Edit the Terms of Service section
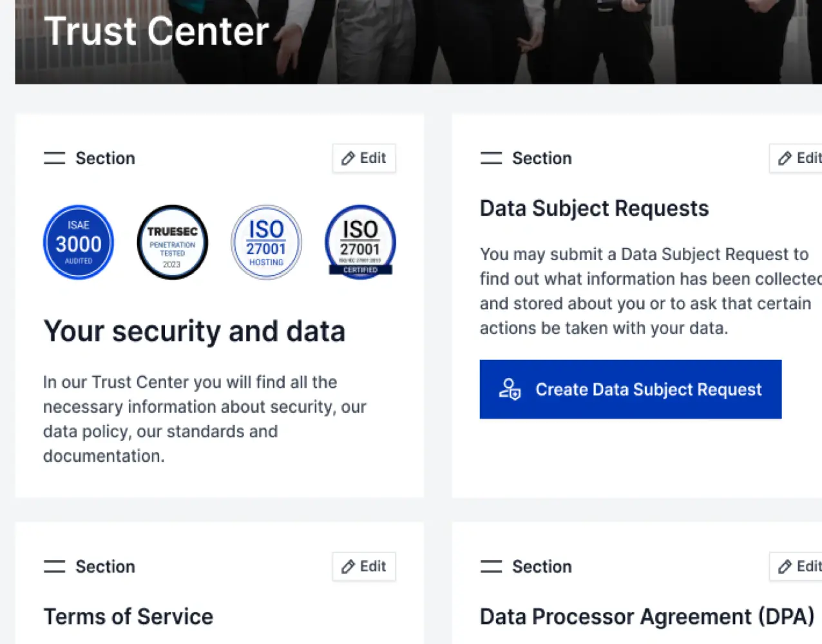Viewport: 822px width, 644px height. pyautogui.click(x=364, y=567)
